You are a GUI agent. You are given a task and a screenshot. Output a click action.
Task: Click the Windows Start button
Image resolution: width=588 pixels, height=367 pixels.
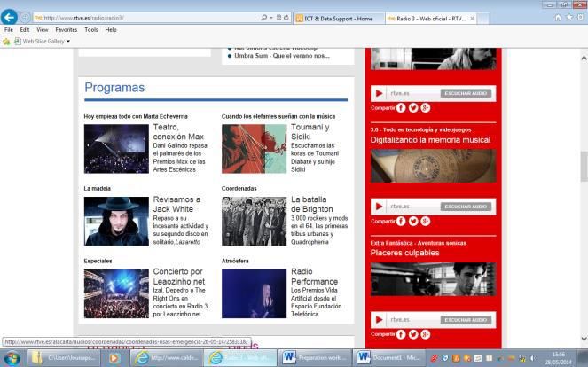[12, 358]
